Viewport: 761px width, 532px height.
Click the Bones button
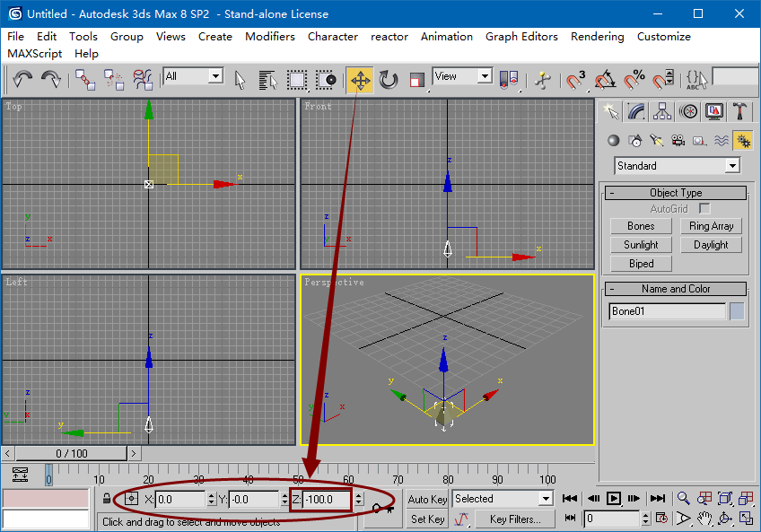641,226
